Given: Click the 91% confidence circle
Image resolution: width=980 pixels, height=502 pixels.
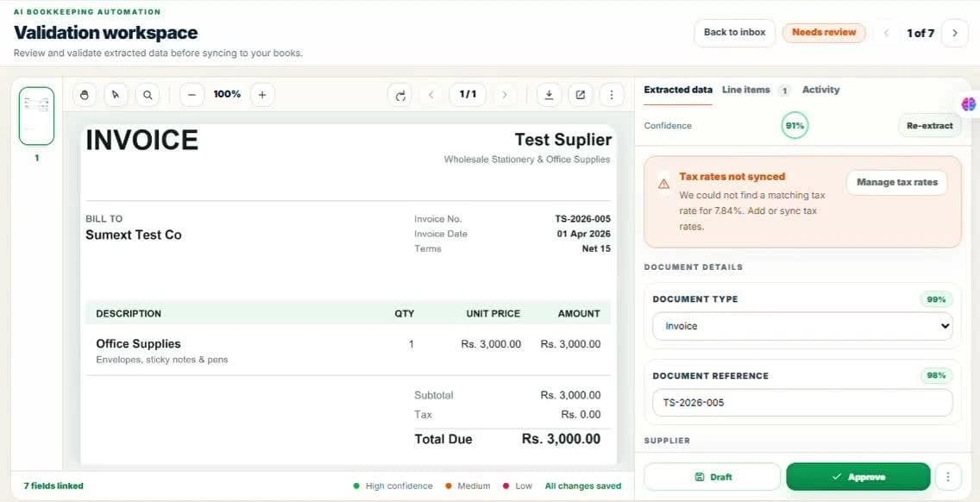Looking at the screenshot, I should pyautogui.click(x=795, y=126).
